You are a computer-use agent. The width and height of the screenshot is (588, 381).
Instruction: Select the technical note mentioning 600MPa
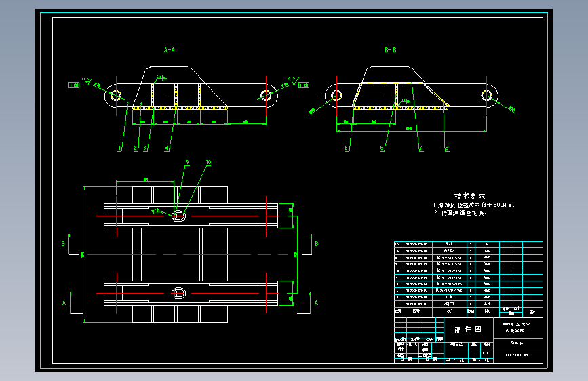(474, 205)
